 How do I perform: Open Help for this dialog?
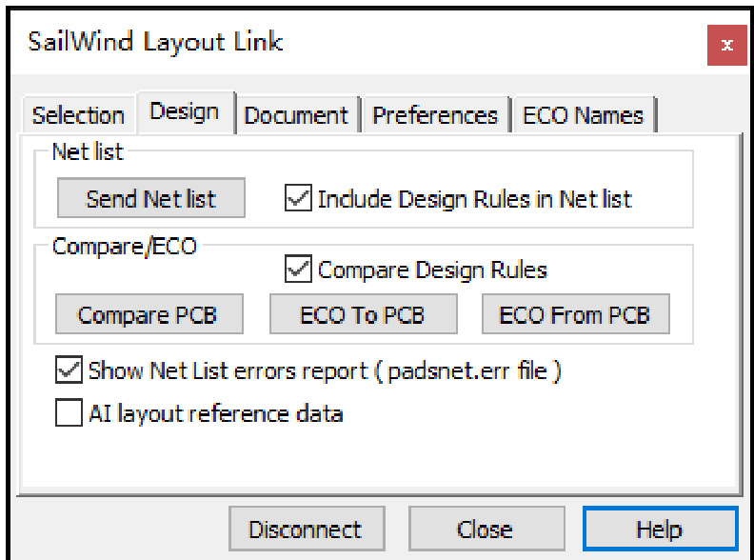tap(659, 530)
